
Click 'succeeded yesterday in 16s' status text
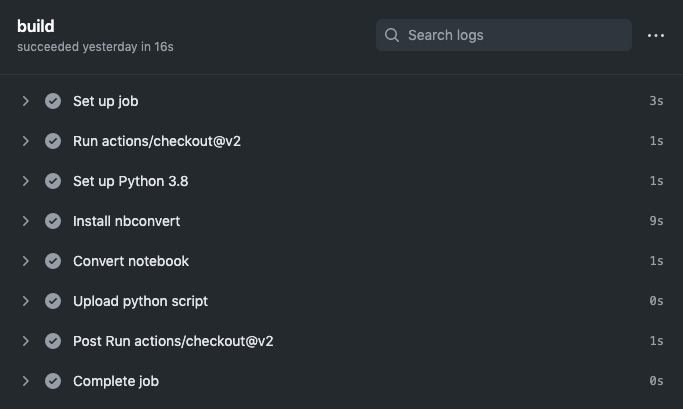[95, 47]
